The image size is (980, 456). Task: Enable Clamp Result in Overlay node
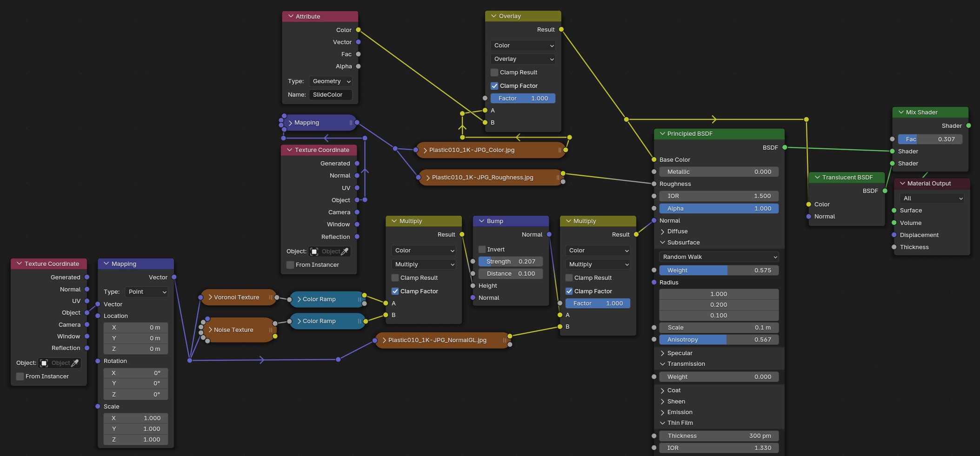(x=494, y=73)
